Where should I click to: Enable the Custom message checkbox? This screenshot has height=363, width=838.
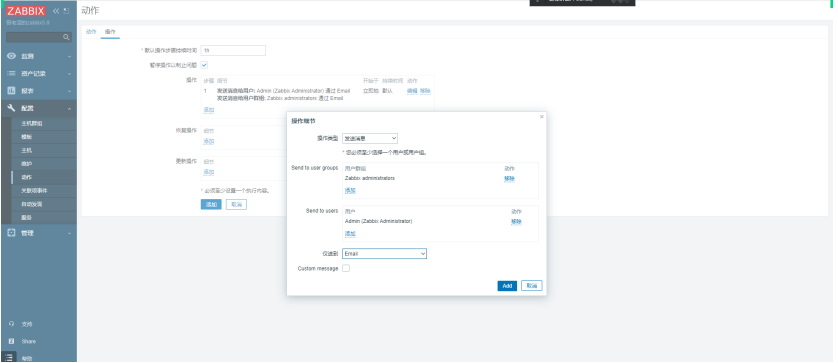click(346, 268)
